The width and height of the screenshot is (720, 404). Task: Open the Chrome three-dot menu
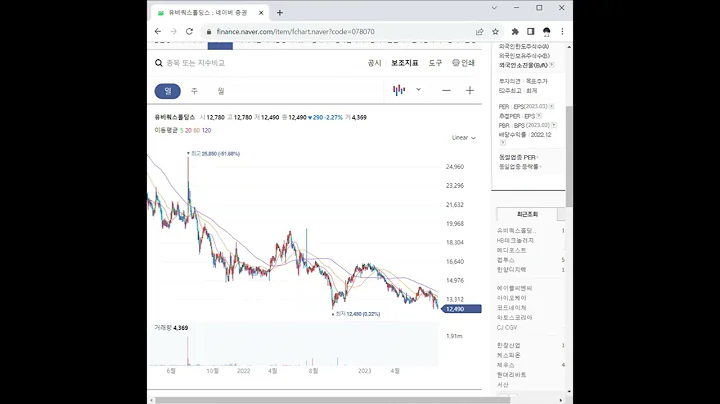coord(562,31)
